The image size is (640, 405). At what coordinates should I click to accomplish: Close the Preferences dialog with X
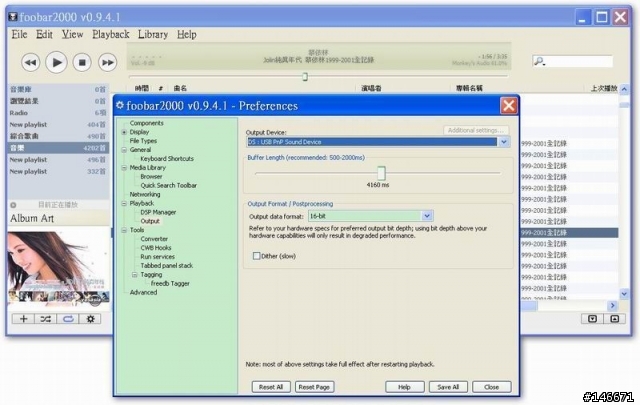[x=509, y=106]
